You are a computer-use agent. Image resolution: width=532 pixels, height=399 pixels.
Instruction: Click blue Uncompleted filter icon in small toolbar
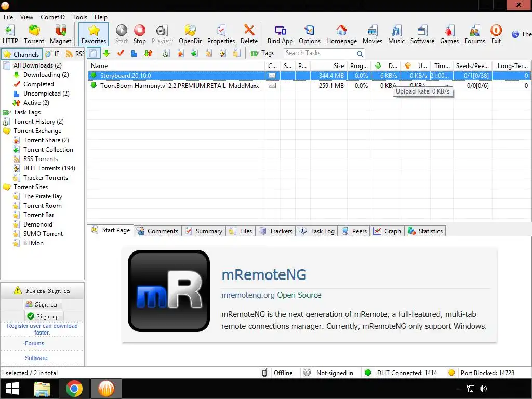point(134,54)
